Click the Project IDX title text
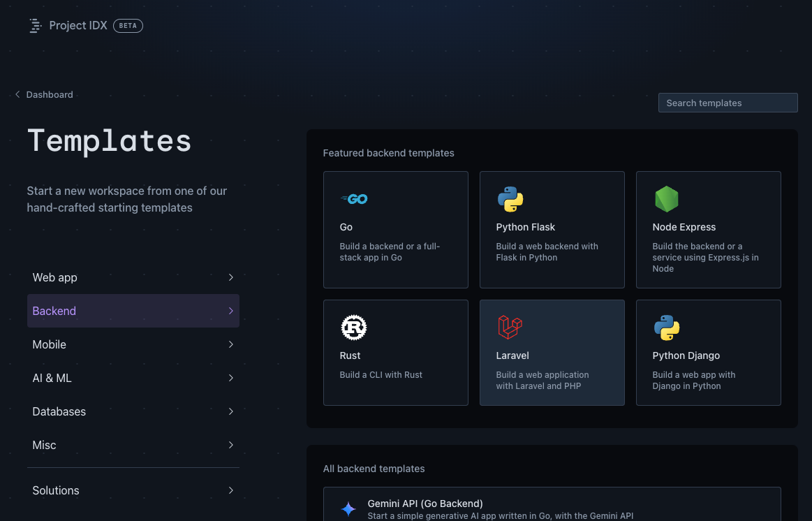812x521 pixels. (78, 25)
